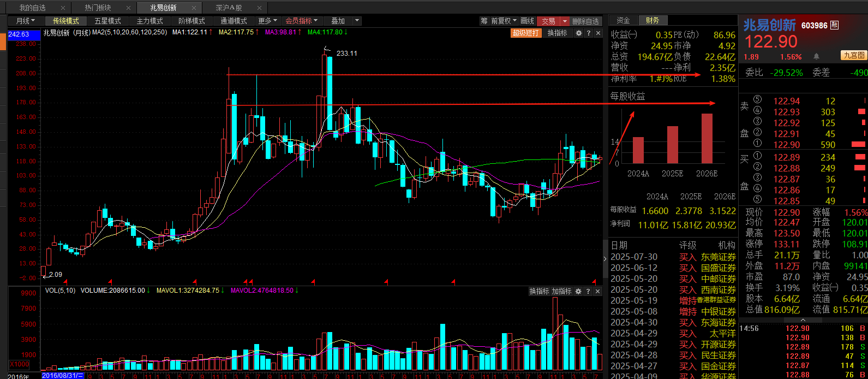
Task: Switch to 五星模式 chart mode
Action: [108, 21]
